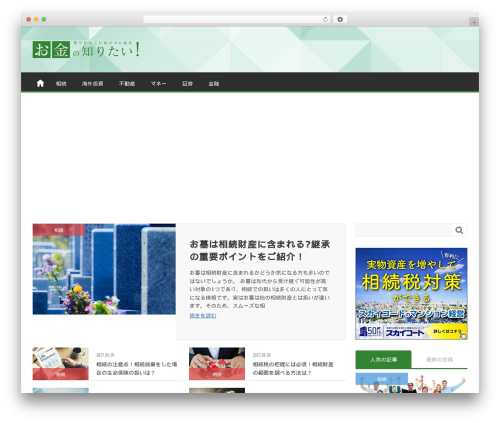Click the red house model article thumbnail

217,364
